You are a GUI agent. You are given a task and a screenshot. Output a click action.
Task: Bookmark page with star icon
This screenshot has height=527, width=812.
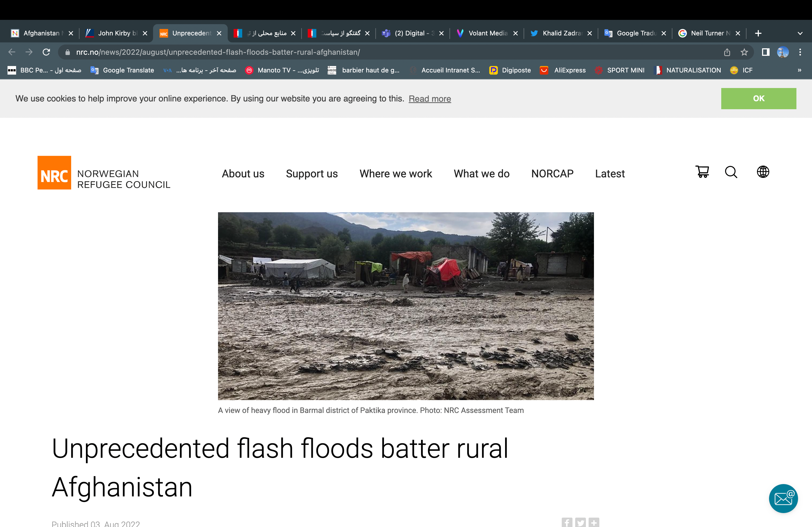tap(744, 52)
